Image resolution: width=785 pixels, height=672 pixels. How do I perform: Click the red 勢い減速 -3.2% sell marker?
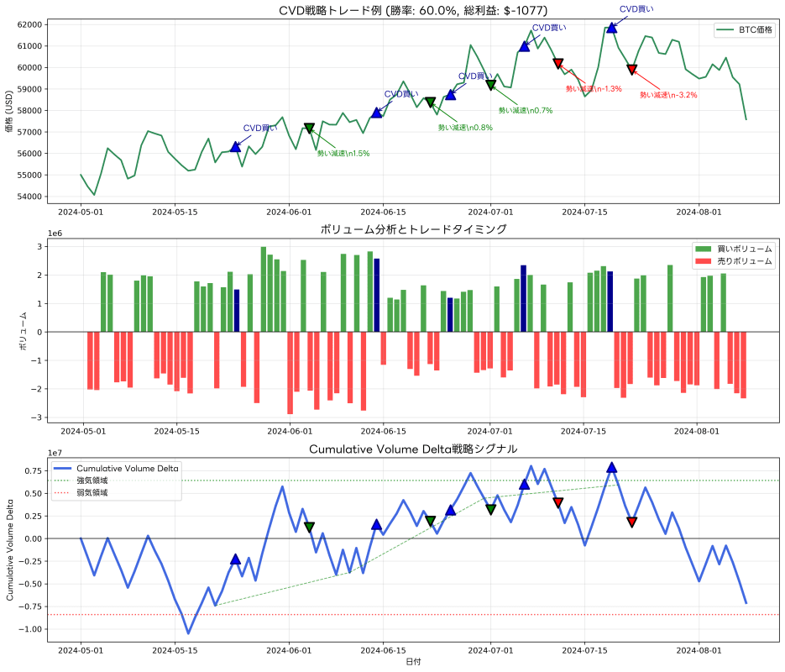point(631,68)
